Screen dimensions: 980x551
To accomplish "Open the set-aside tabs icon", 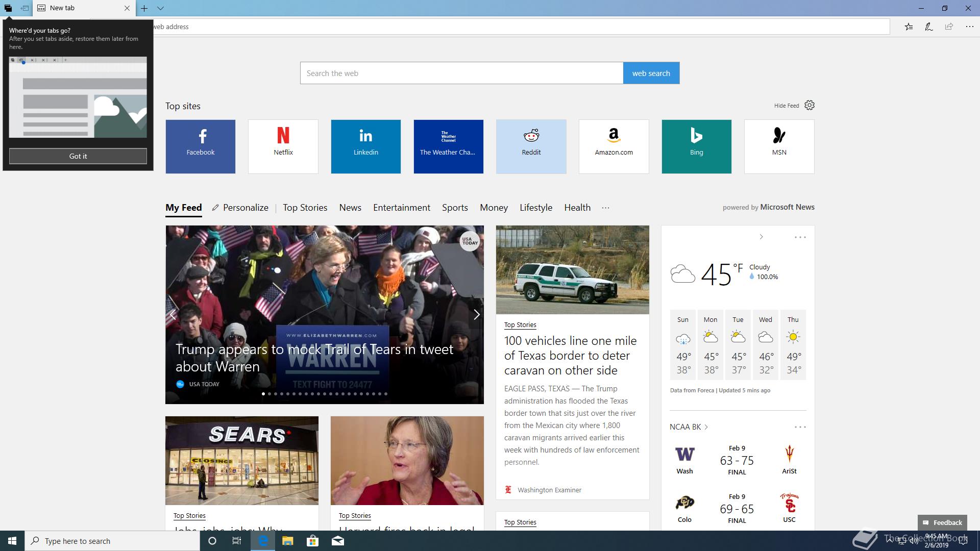I will (8, 8).
